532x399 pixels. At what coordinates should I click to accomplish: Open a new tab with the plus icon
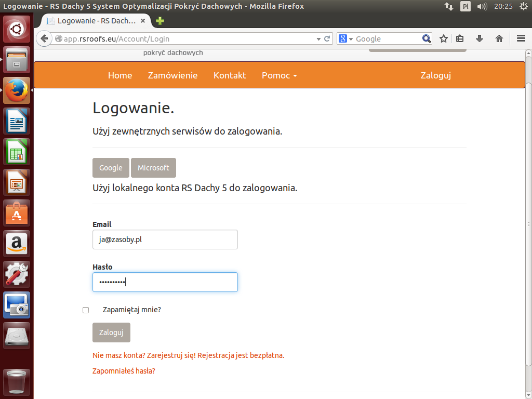pos(160,21)
